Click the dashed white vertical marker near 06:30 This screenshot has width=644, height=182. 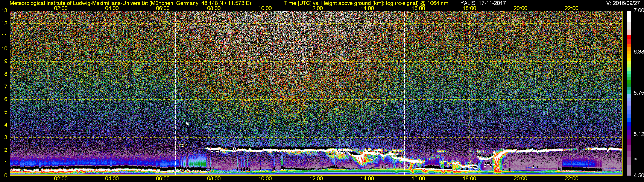point(175,93)
